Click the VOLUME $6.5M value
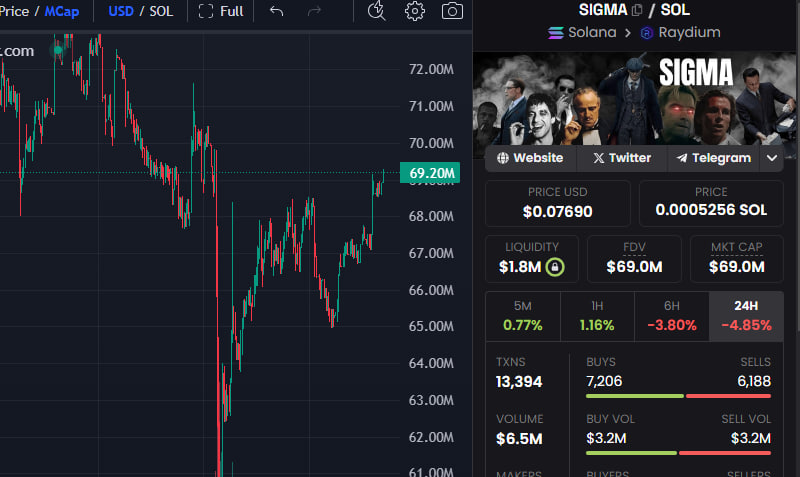The height and width of the screenshot is (477, 800). [x=519, y=439]
